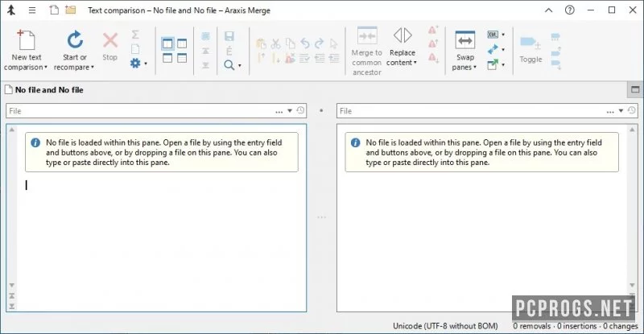Click the blank page report icon below sigma
The image size is (644, 334).
[135, 49]
